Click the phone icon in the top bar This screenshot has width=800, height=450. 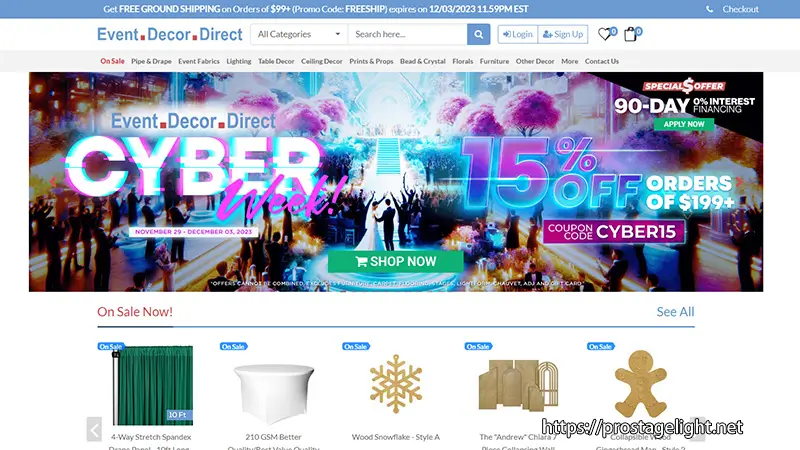(x=709, y=9)
